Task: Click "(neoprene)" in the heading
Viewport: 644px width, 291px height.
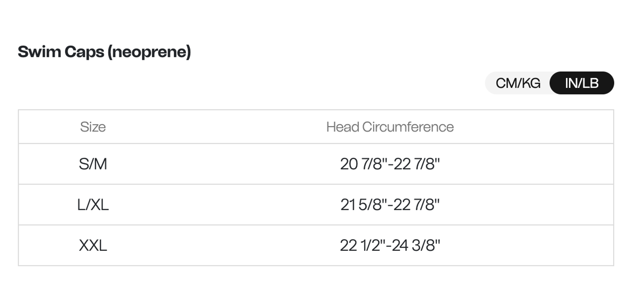Action: pyautogui.click(x=149, y=52)
